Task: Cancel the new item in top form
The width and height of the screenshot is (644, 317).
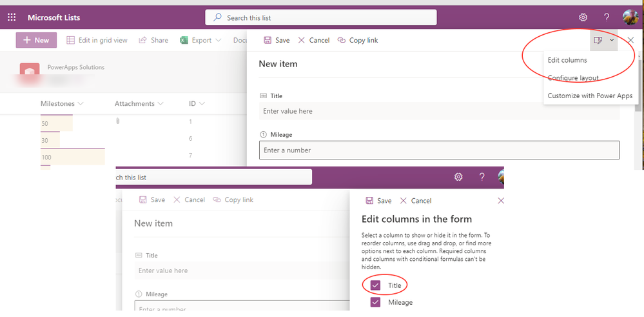Action: tap(313, 40)
